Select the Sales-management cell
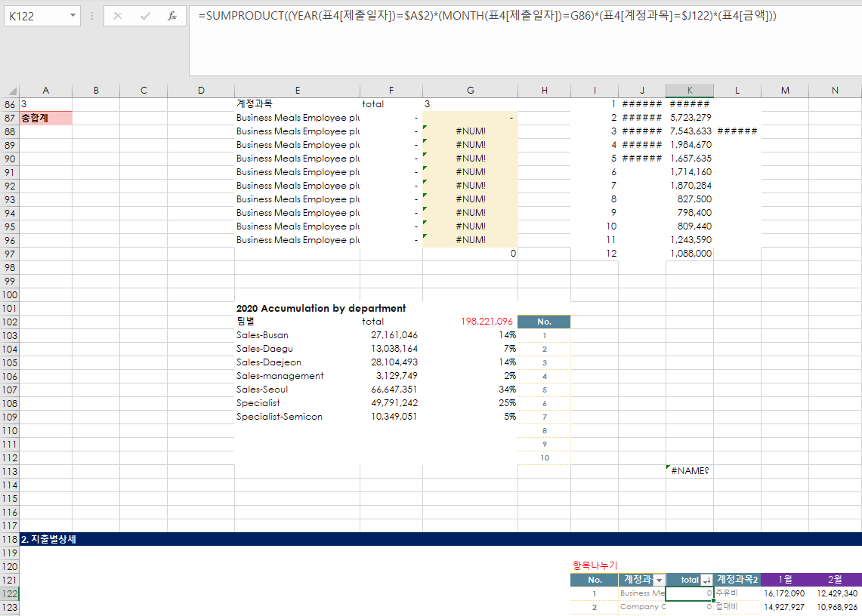862x616 pixels. pos(298,376)
